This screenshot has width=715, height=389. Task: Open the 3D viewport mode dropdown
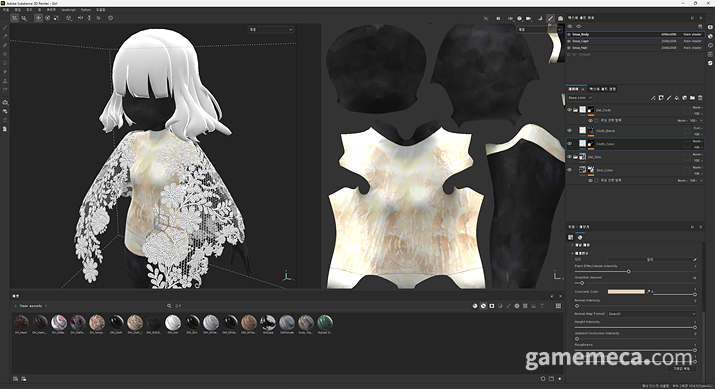point(270,29)
